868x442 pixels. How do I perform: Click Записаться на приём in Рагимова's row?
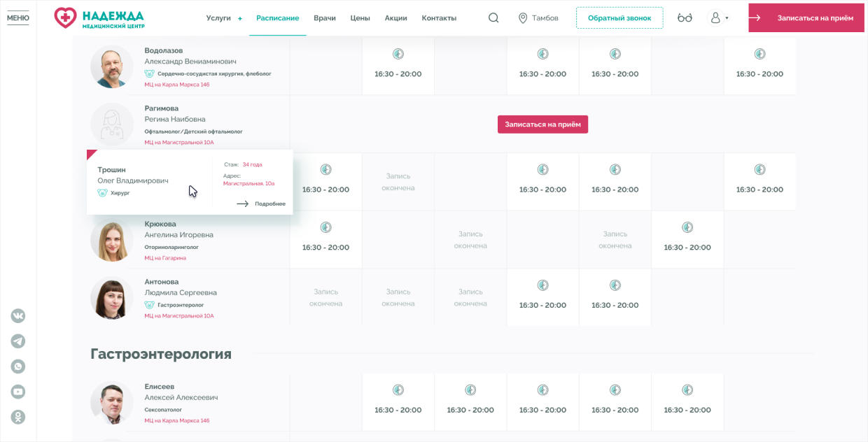542,124
